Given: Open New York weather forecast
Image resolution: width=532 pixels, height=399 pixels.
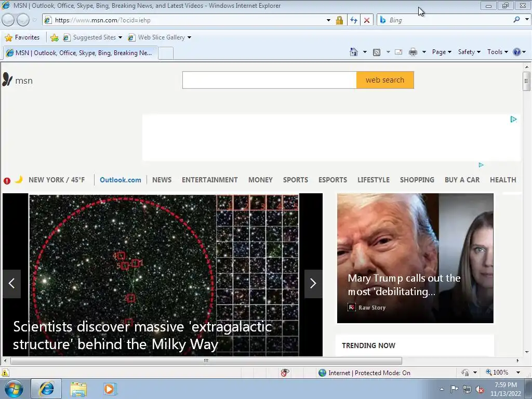Looking at the screenshot, I should pyautogui.click(x=57, y=180).
